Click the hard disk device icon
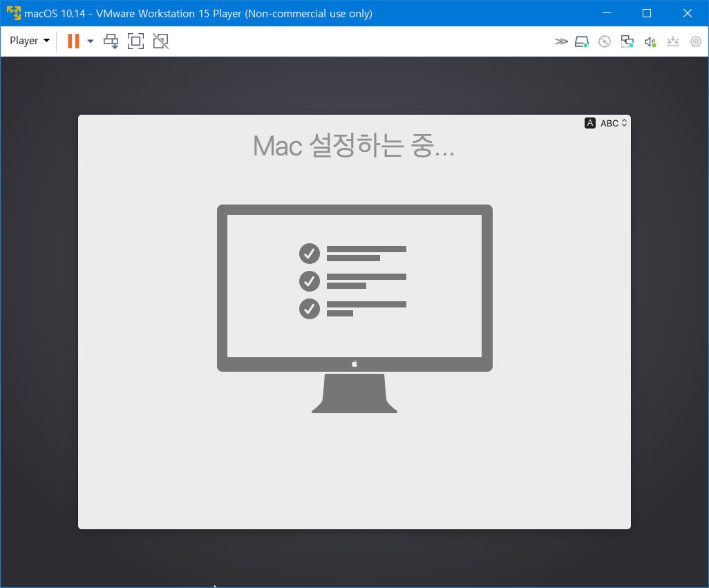The width and height of the screenshot is (709, 588). coord(582,41)
